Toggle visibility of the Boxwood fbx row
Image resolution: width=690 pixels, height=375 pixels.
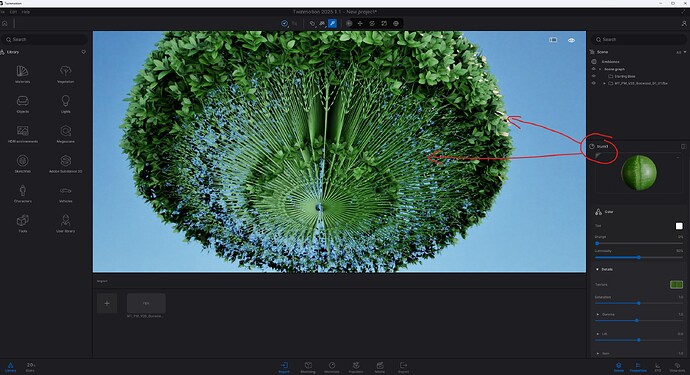[x=593, y=83]
